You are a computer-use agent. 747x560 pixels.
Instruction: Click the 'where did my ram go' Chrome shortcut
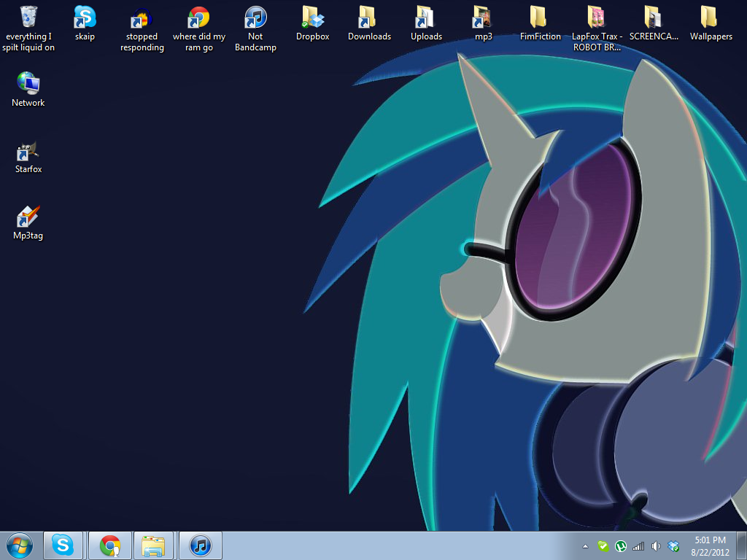click(x=198, y=17)
